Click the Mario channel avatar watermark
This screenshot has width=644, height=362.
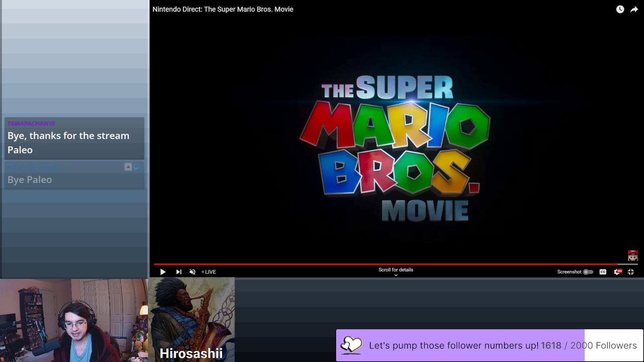(x=633, y=256)
